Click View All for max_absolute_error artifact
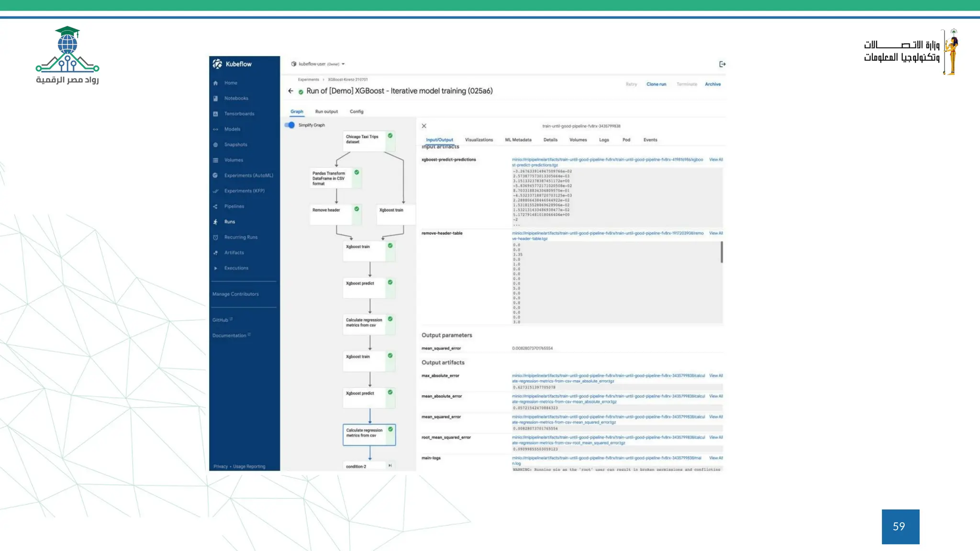Image resolution: width=980 pixels, height=551 pixels. point(716,376)
